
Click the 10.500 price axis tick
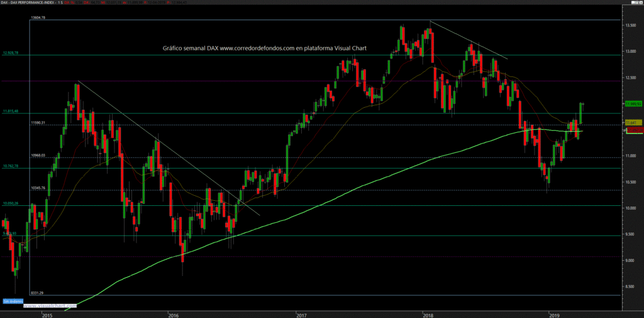tap(631, 182)
